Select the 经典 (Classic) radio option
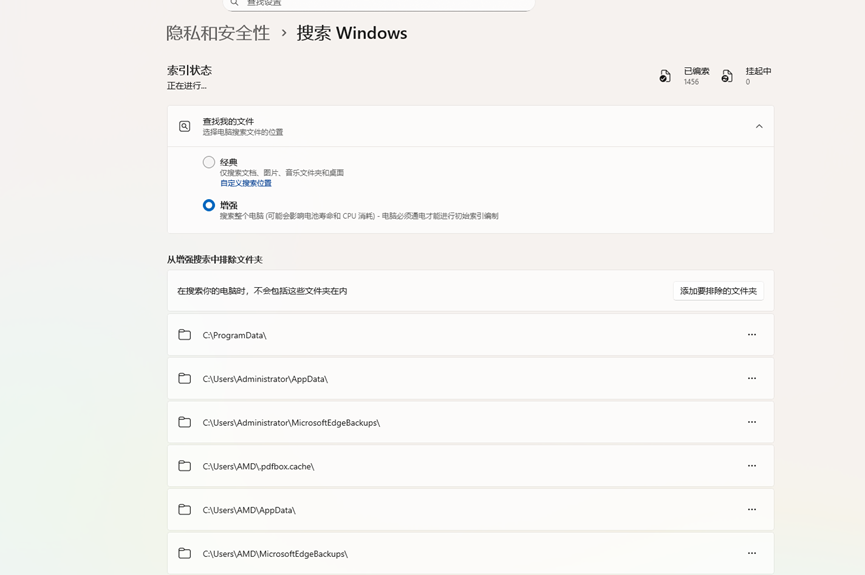 pos(209,162)
